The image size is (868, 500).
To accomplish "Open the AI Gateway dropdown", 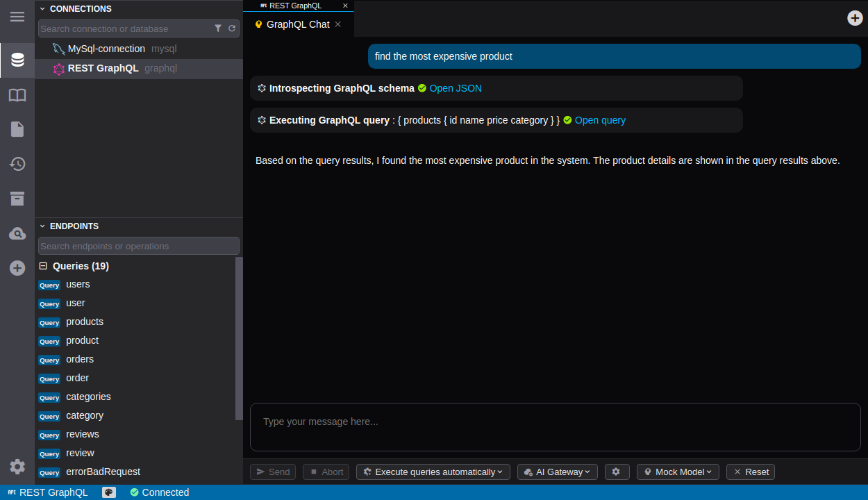I will pyautogui.click(x=558, y=472).
